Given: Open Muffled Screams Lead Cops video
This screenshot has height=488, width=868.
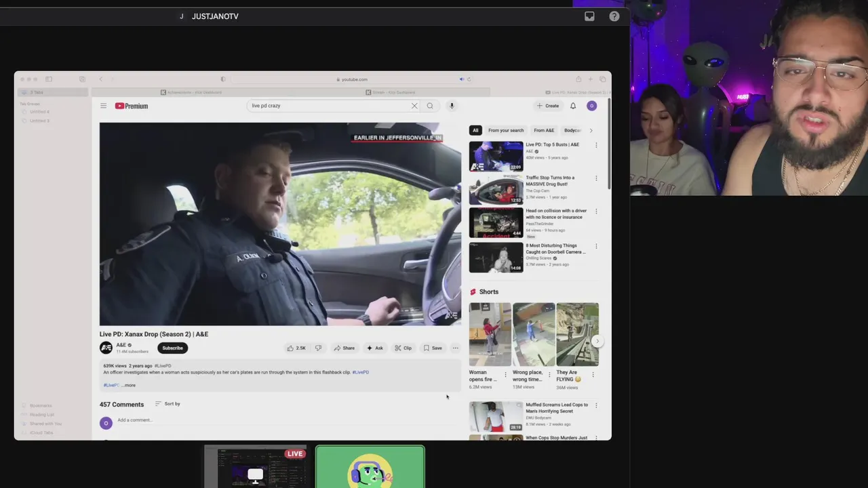Looking at the screenshot, I should pos(496,416).
